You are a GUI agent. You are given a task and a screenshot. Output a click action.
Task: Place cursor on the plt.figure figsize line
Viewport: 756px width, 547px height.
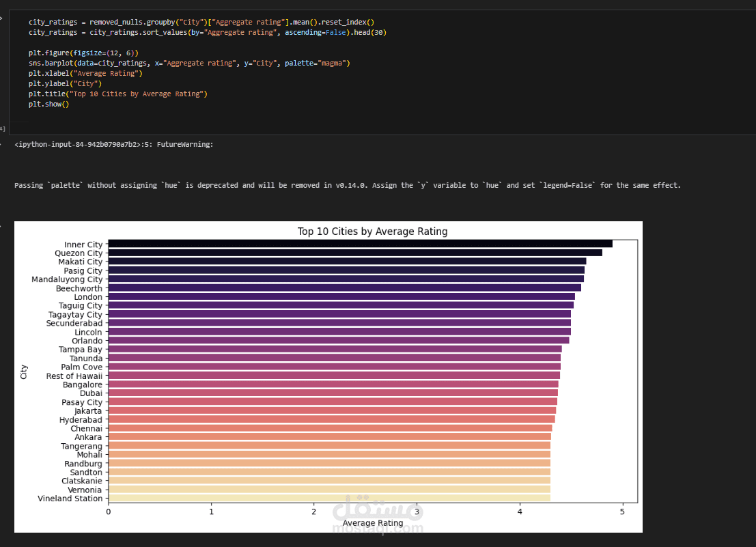[x=83, y=53]
